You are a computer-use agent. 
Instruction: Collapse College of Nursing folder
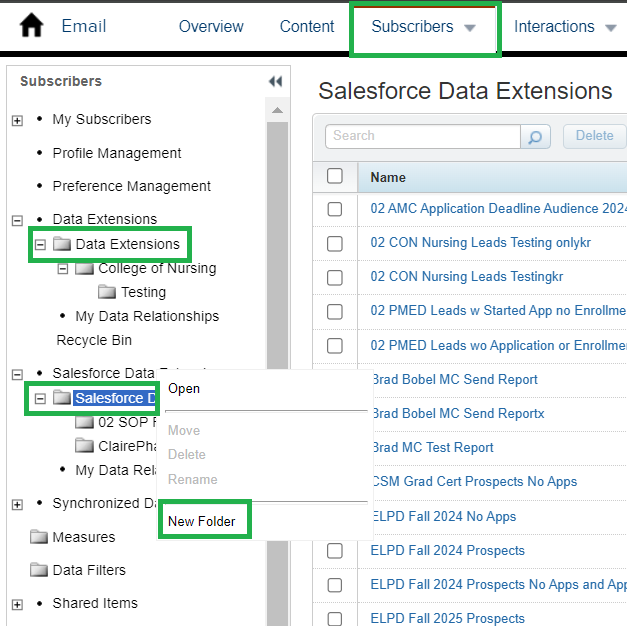pos(63,269)
